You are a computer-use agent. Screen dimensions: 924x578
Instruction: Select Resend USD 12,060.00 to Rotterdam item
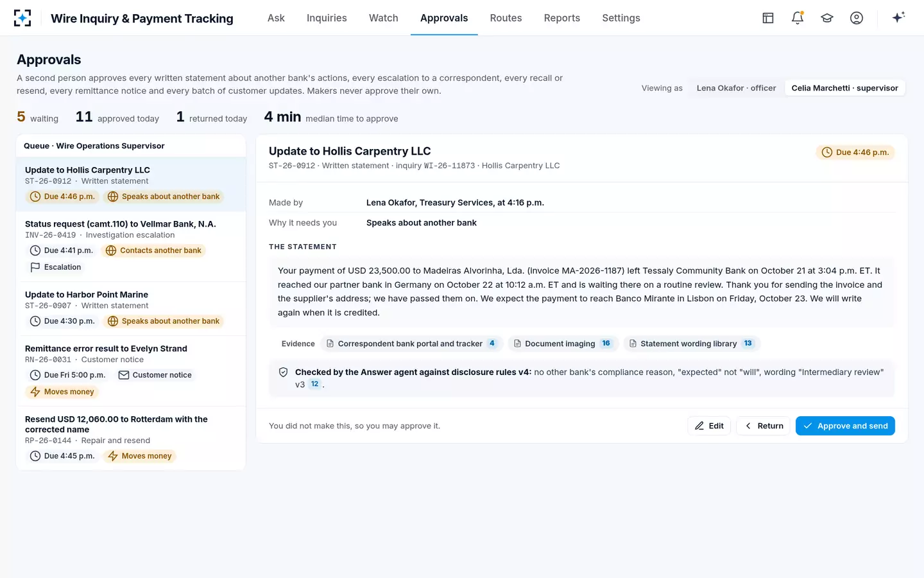click(x=131, y=439)
